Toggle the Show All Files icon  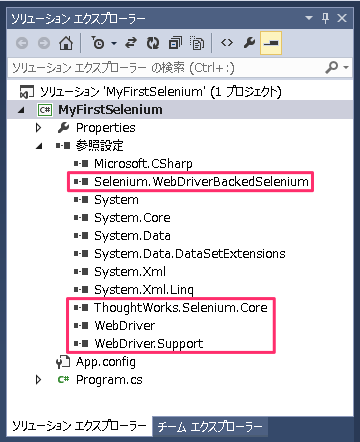click(197, 43)
